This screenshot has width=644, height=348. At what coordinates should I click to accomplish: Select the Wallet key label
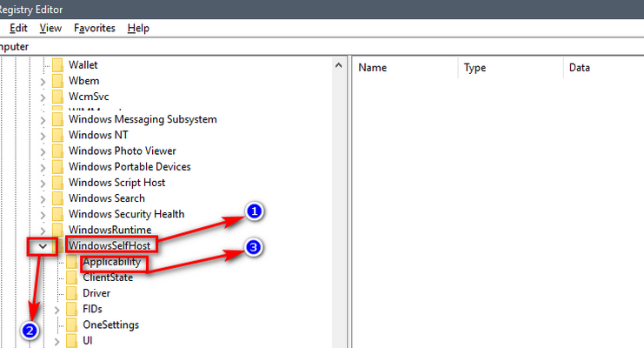83,65
